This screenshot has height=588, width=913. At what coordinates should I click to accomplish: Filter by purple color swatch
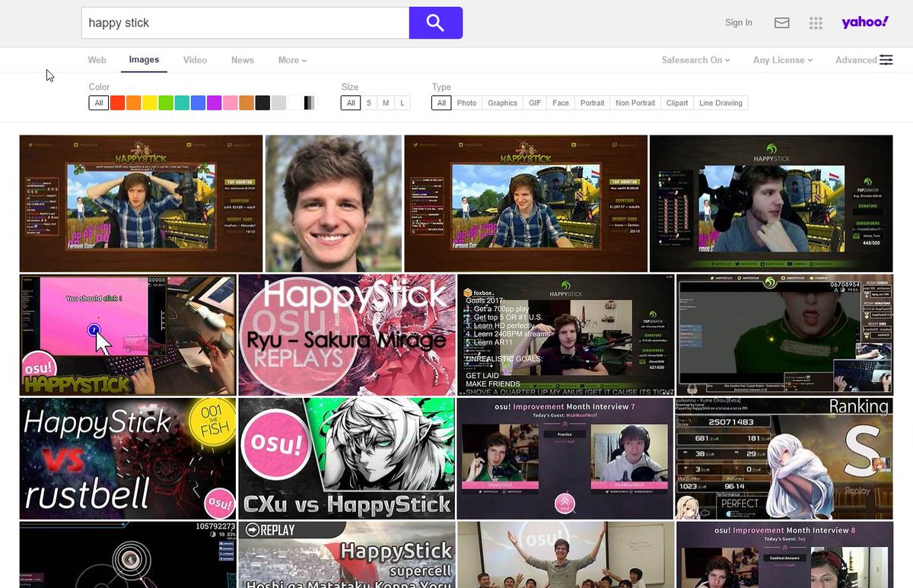214,103
